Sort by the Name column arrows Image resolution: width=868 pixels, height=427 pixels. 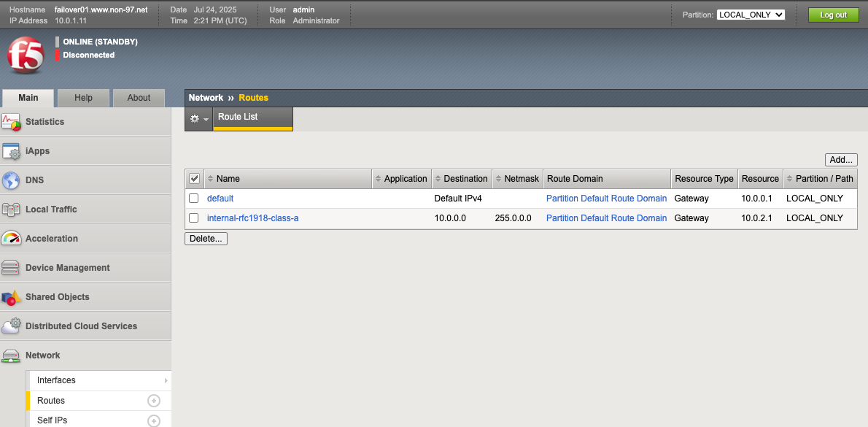coord(210,179)
